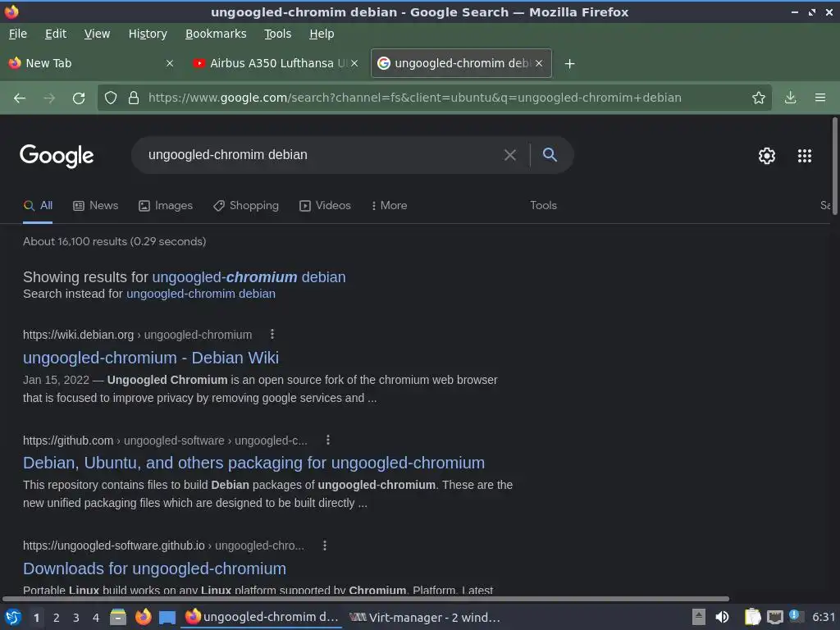The height and width of the screenshot is (630, 840).
Task: Click removable media eject tray icon
Action: click(699, 617)
